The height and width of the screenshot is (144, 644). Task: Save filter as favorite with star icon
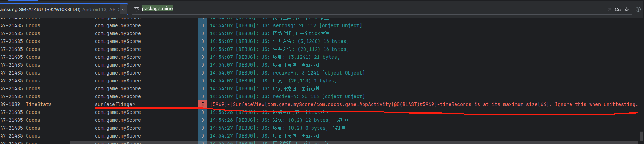627,9
